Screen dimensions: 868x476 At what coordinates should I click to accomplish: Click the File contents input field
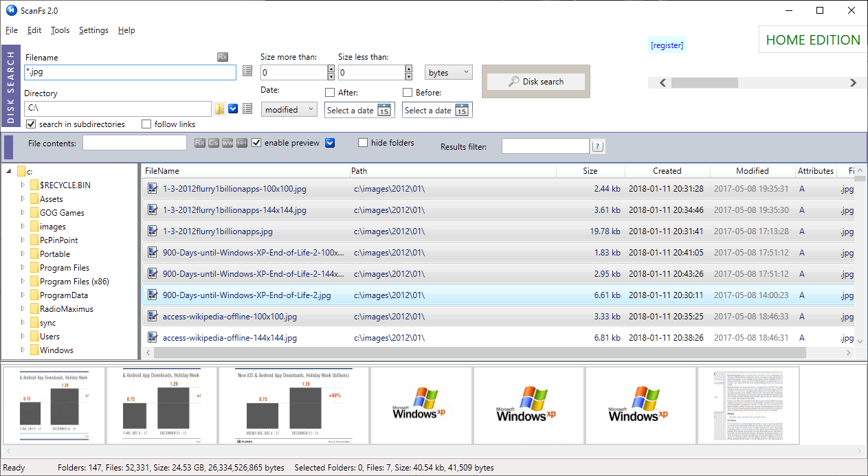coord(135,143)
